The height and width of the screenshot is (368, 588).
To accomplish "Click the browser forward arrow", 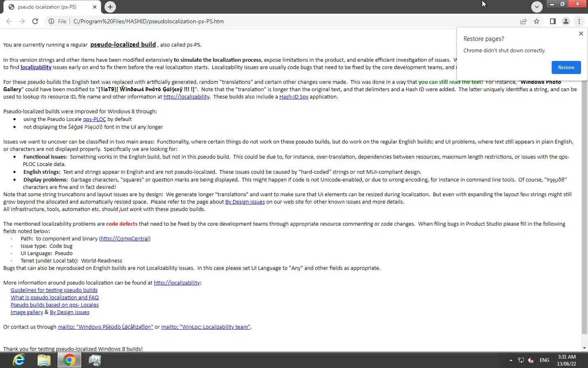I will point(22,21).
